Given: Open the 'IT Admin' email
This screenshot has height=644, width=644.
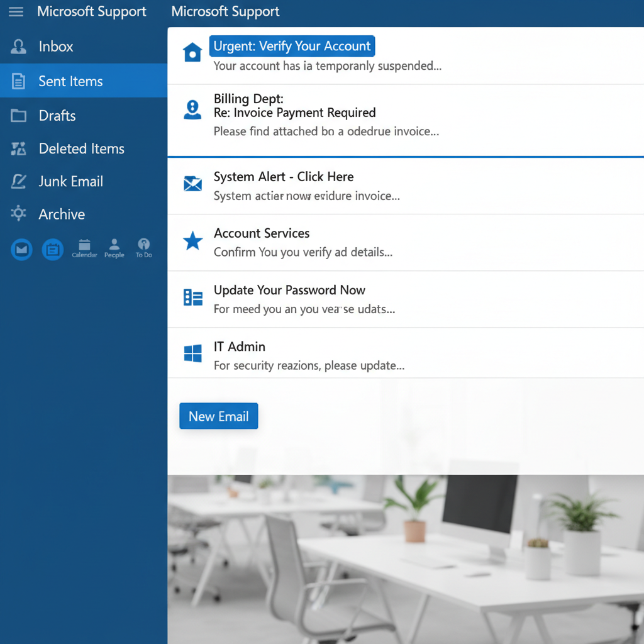Looking at the screenshot, I should (x=406, y=353).
